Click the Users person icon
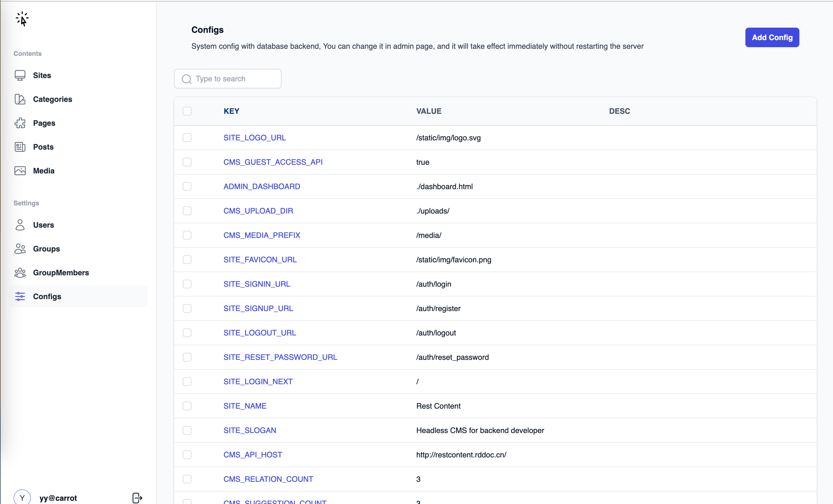 pos(20,225)
